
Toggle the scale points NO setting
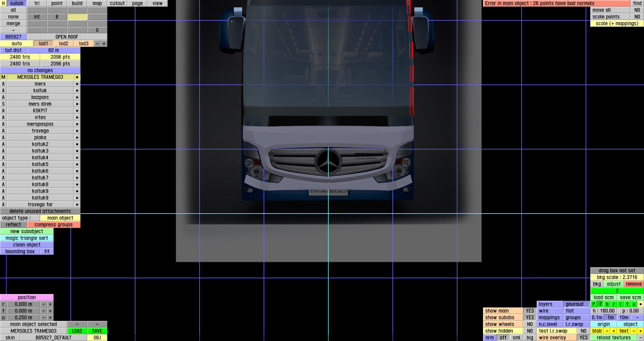click(x=637, y=17)
